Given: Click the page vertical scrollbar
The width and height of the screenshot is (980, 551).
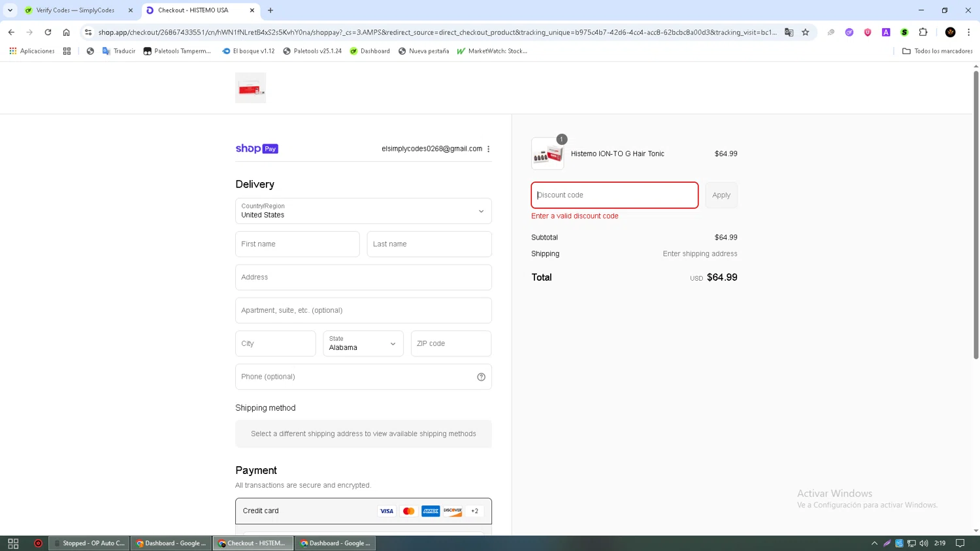Looking at the screenshot, I should pos(976,215).
